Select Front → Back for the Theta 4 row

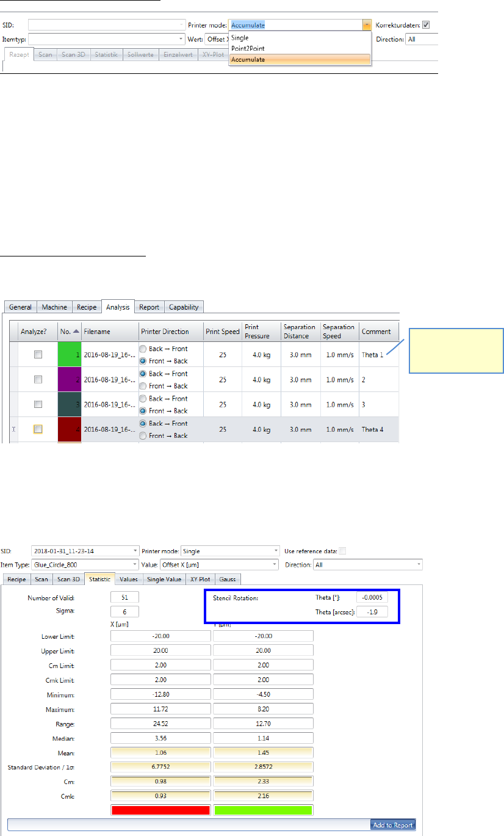pyautogui.click(x=143, y=435)
